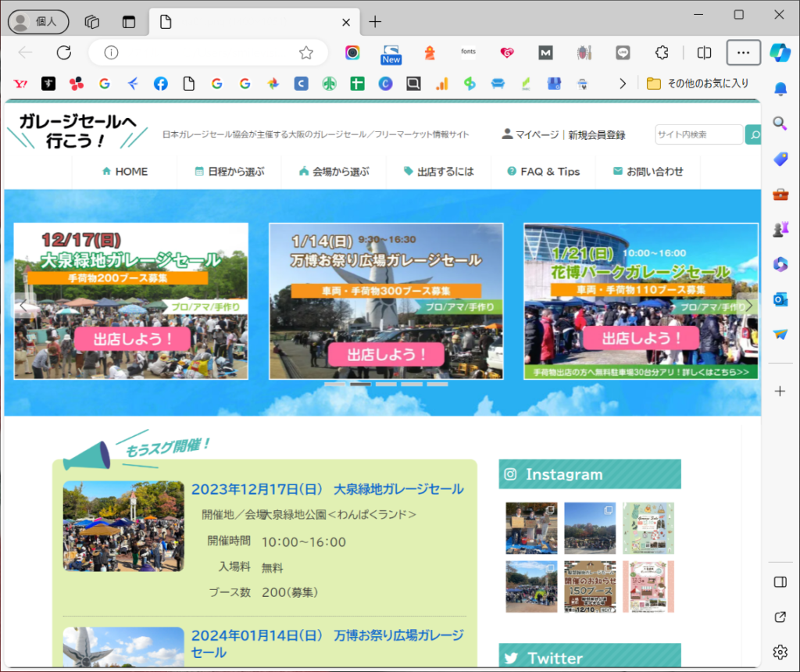
Task: Click the fonts extension icon
Action: point(469,52)
